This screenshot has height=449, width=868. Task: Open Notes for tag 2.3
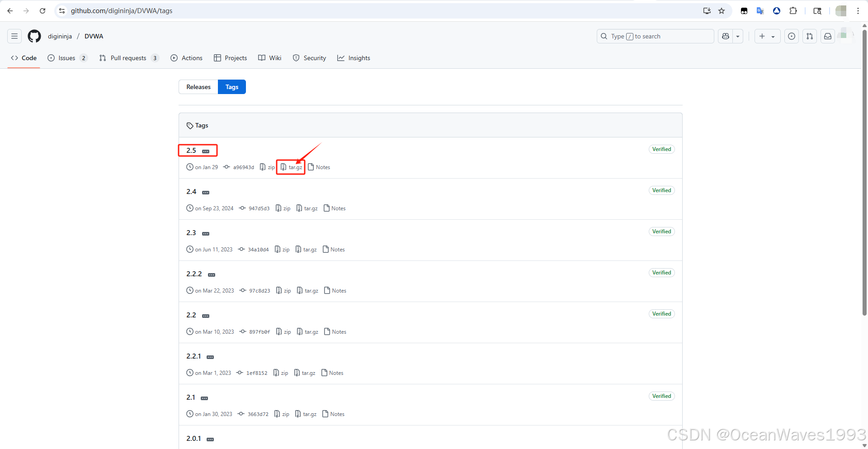334,250
